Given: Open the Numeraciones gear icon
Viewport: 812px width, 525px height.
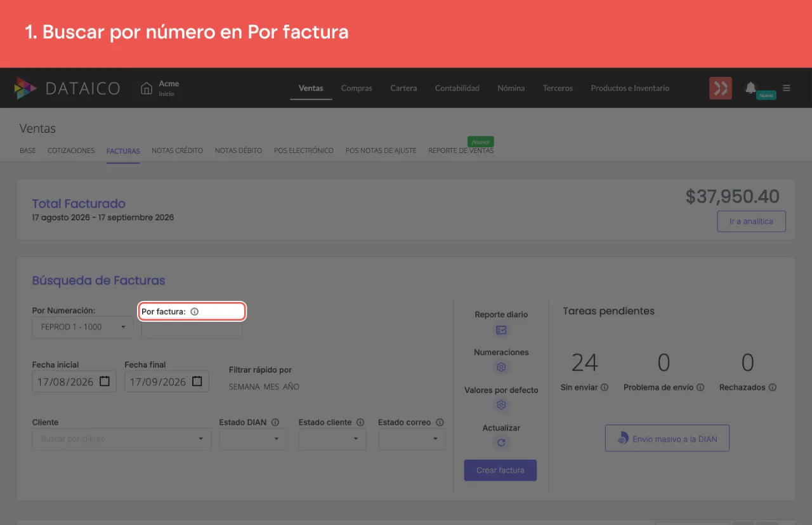Looking at the screenshot, I should click(x=501, y=367).
